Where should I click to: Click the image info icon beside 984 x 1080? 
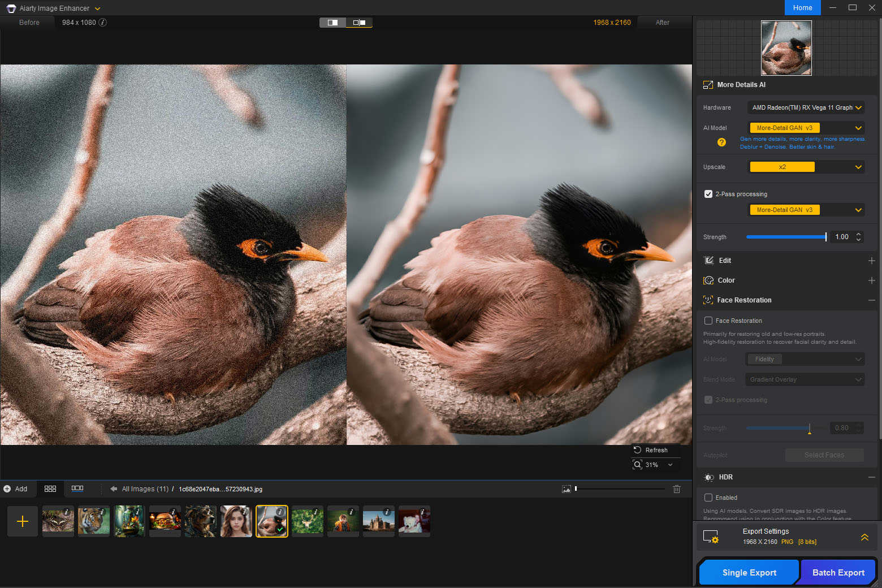tap(103, 23)
